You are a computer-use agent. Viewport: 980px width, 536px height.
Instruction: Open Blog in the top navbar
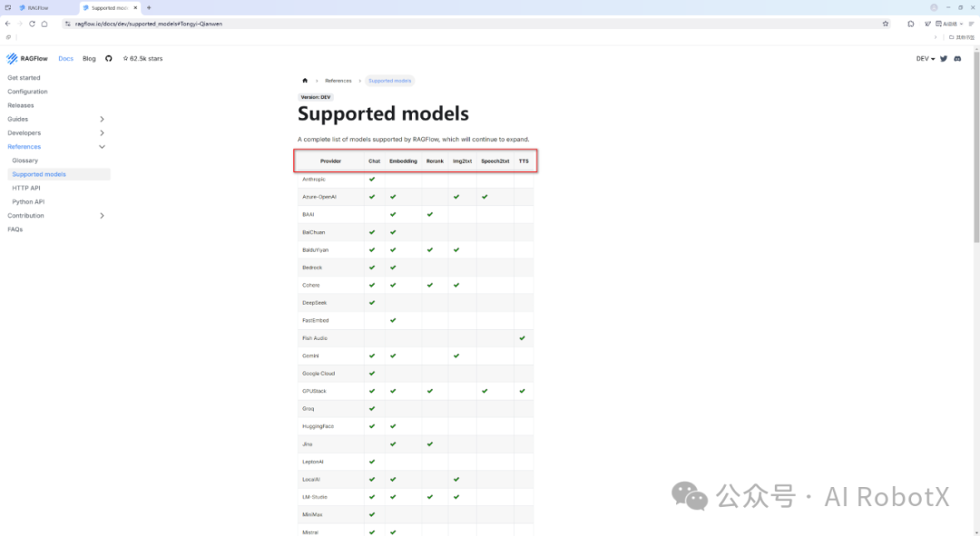(x=89, y=59)
